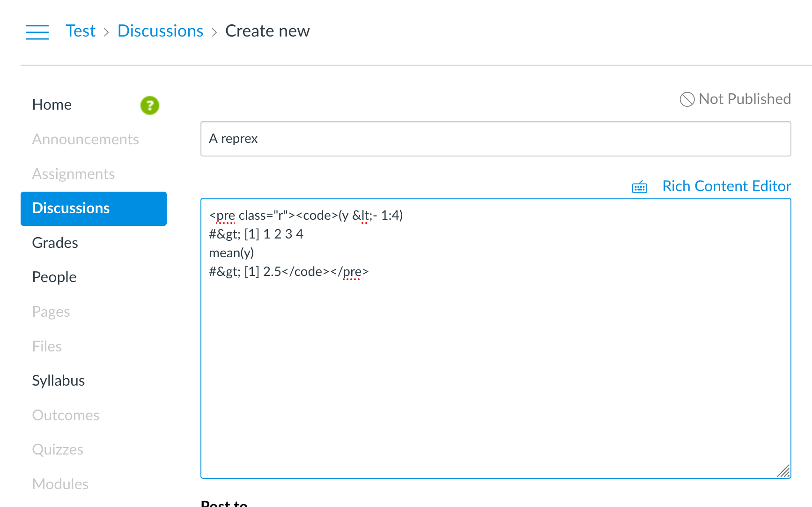Open the hamburger navigation menu

pyautogui.click(x=37, y=32)
